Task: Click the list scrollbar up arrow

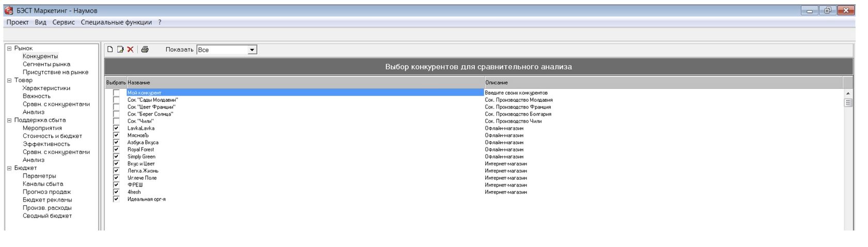Action: (848, 94)
